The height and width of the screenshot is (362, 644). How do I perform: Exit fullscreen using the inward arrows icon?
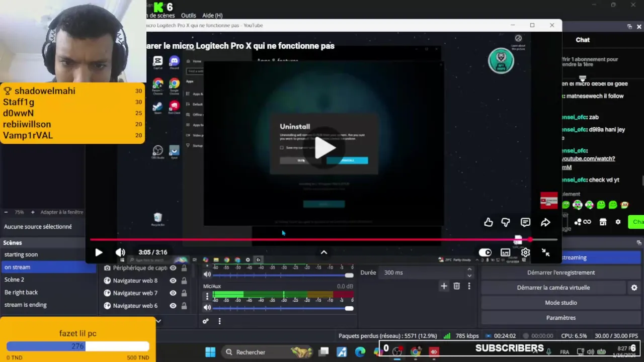545,252
